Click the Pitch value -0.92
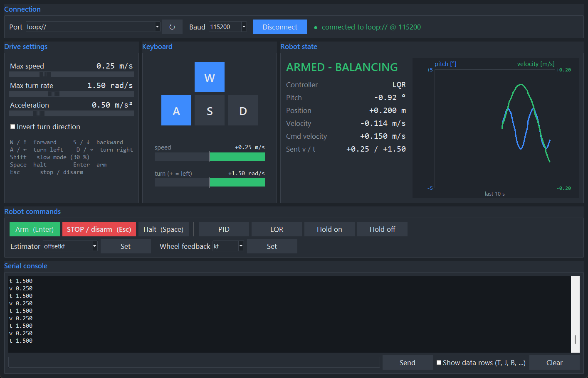This screenshot has height=378, width=588. click(x=390, y=98)
